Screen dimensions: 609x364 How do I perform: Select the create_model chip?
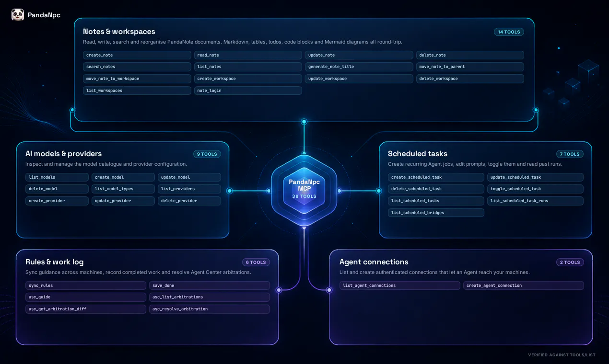point(123,177)
